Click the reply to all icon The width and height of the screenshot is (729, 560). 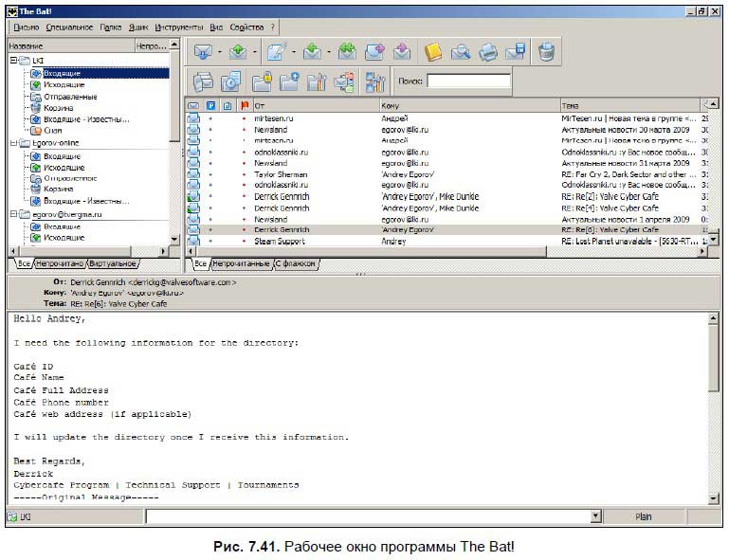click(346, 51)
